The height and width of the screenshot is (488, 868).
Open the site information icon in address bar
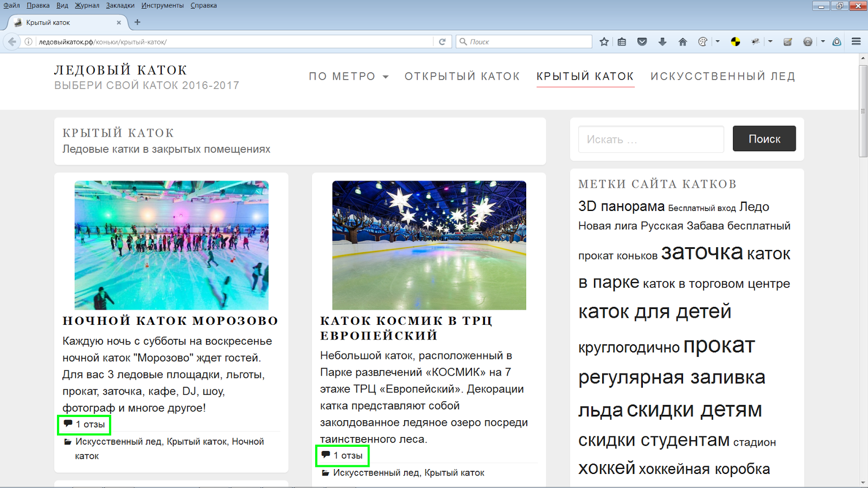(x=29, y=42)
